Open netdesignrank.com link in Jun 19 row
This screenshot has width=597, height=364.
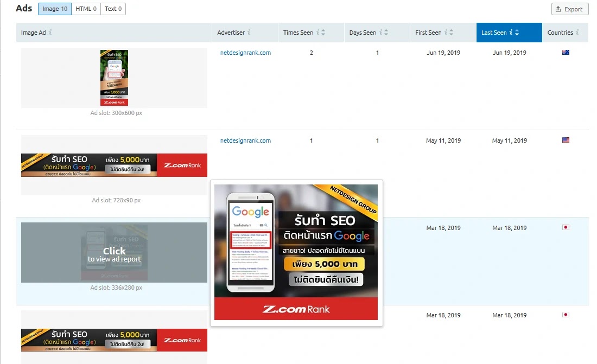point(245,53)
